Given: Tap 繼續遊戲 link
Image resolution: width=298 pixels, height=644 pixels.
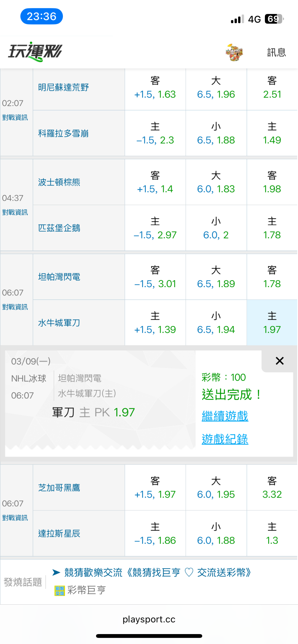Looking at the screenshot, I should (x=225, y=416).
